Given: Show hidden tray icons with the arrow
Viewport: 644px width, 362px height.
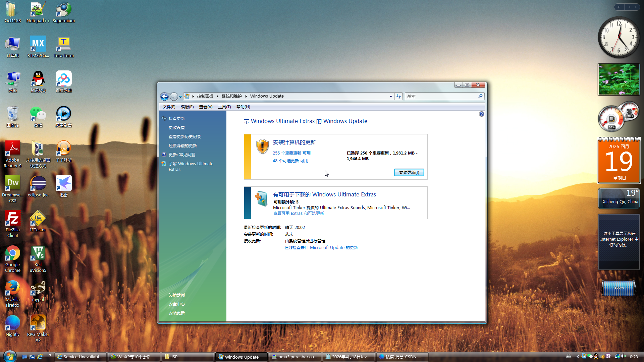Looking at the screenshot, I should (x=578, y=357).
